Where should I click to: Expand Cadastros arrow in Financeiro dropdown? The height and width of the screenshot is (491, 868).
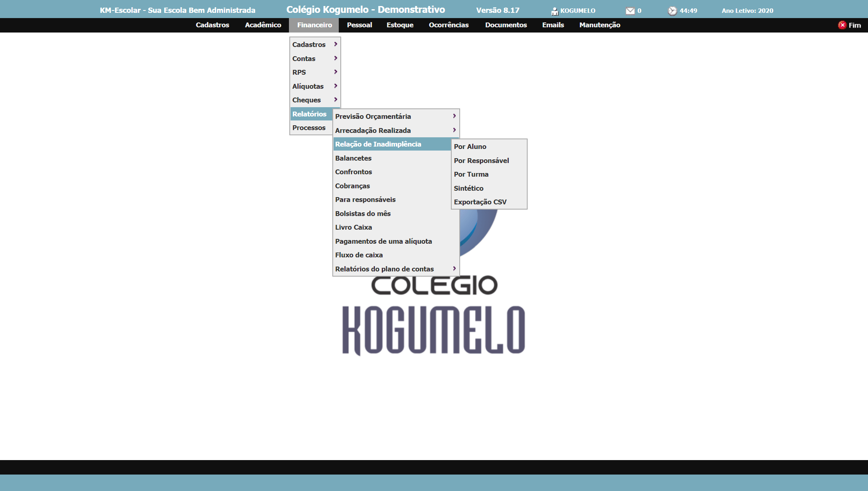[x=336, y=44]
